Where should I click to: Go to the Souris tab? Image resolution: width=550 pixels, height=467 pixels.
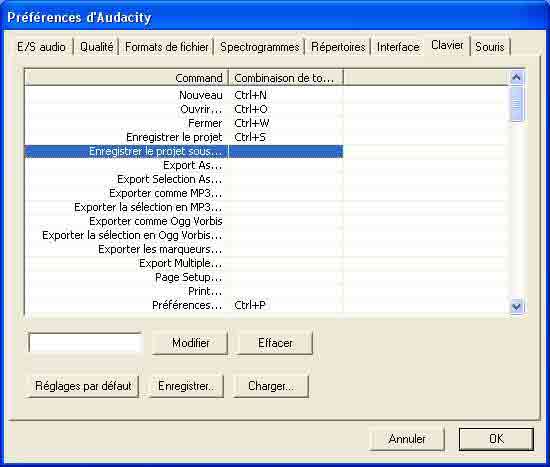click(x=490, y=47)
